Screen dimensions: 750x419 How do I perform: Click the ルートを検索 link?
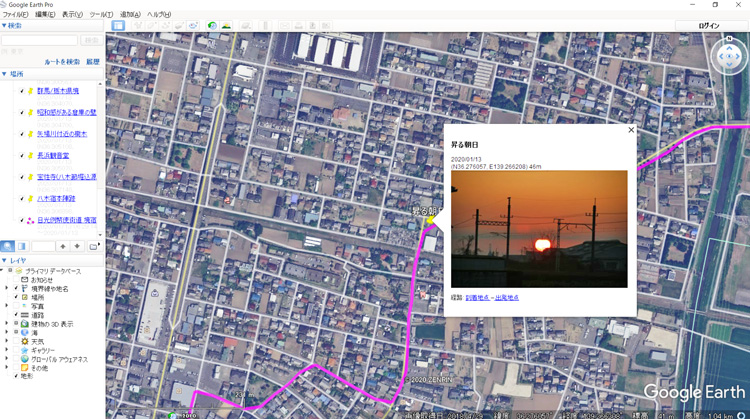pos(62,62)
